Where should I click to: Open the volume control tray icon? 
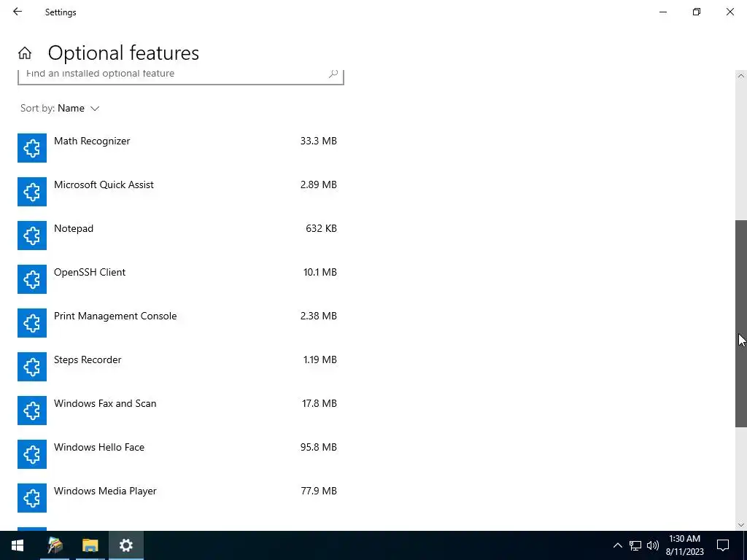coord(653,545)
